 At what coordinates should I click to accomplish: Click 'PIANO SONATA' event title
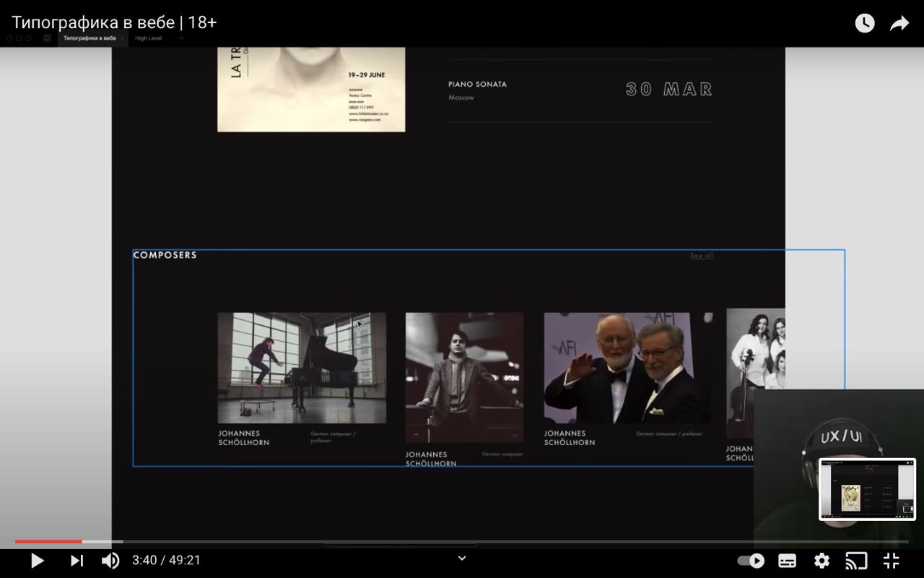(x=477, y=85)
